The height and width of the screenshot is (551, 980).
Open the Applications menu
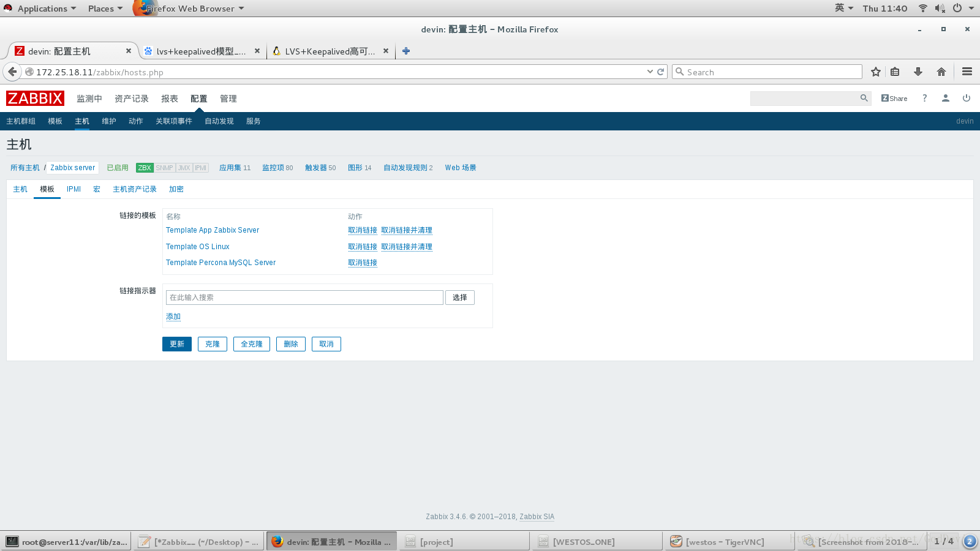(x=47, y=8)
